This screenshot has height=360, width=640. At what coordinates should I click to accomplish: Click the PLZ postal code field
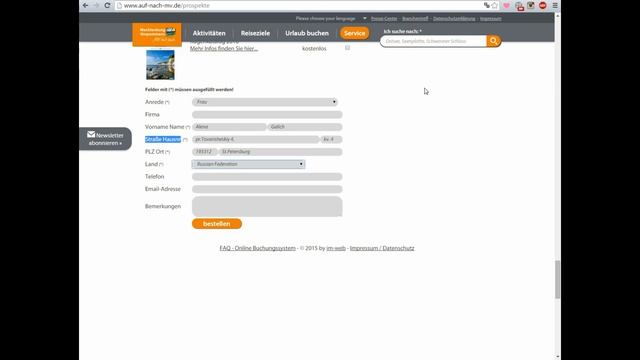point(204,152)
